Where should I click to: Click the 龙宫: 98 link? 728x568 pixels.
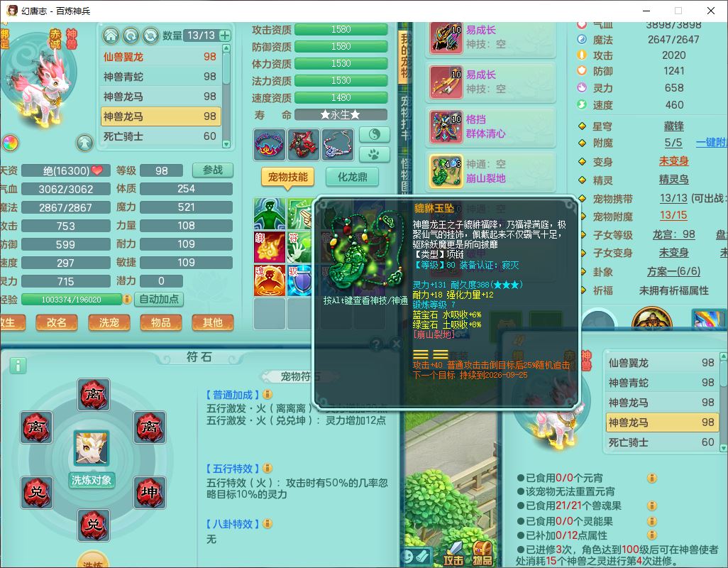tap(673, 234)
